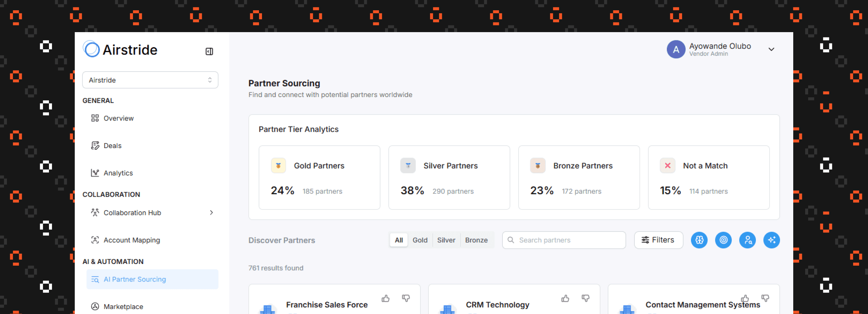This screenshot has width=868, height=314.
Task: Click the Analytics sidebar icon
Action: tap(95, 173)
